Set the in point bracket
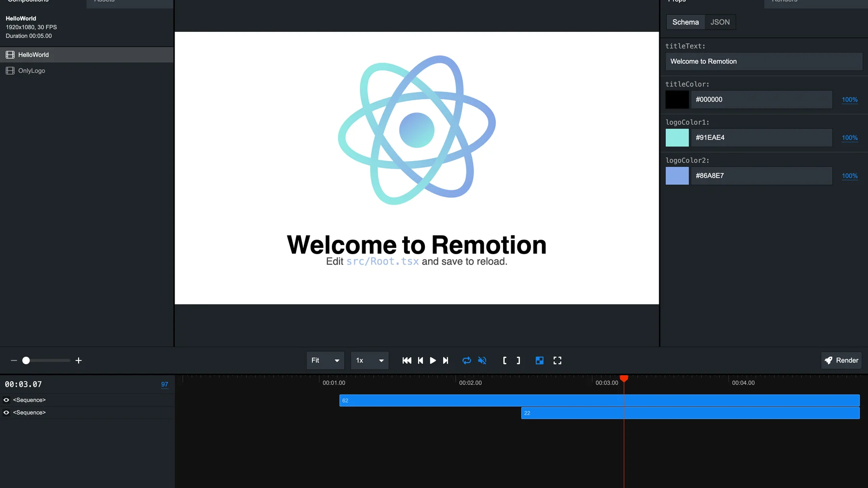Screen dimensions: 868x488 [x=504, y=360]
